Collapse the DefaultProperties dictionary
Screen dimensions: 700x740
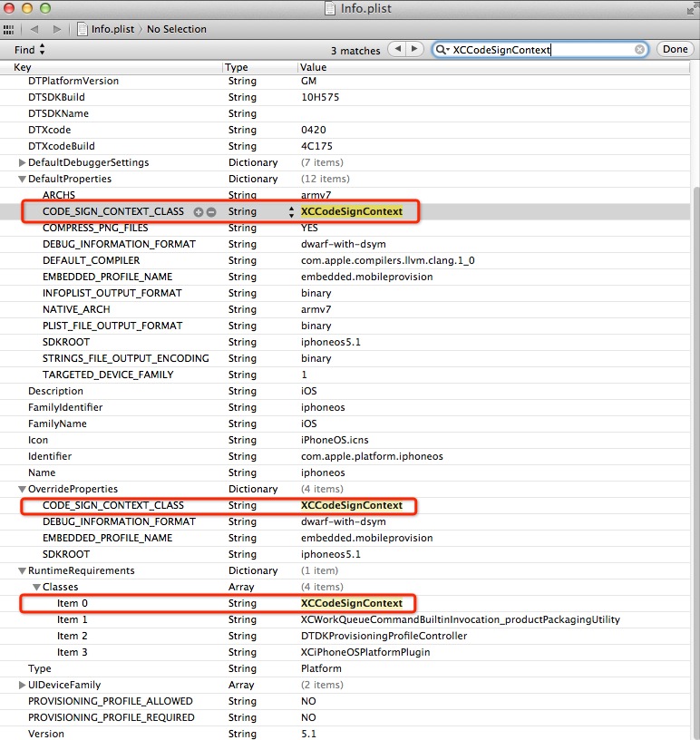click(x=23, y=179)
